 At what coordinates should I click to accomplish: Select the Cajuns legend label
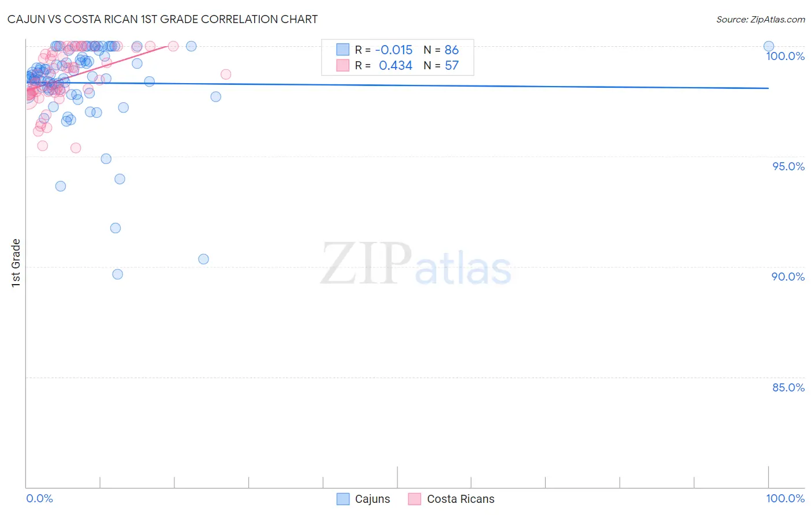[373, 499]
